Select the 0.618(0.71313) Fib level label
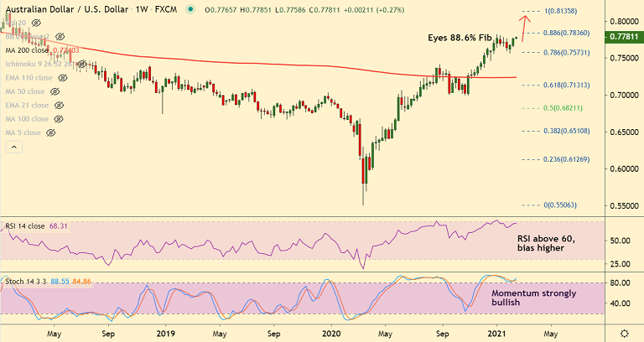 coord(566,85)
